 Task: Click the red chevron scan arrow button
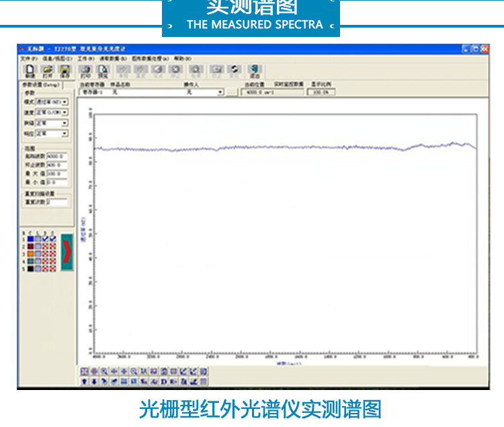coord(66,252)
